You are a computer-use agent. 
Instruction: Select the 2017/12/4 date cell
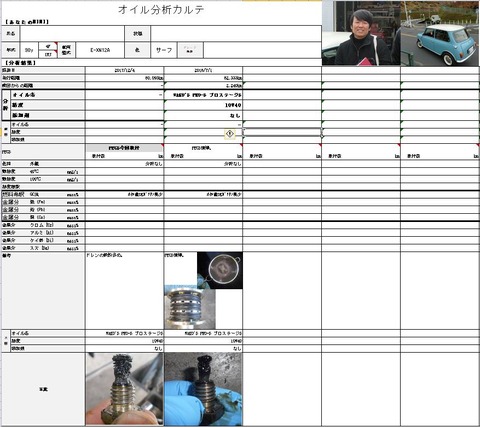coord(125,71)
